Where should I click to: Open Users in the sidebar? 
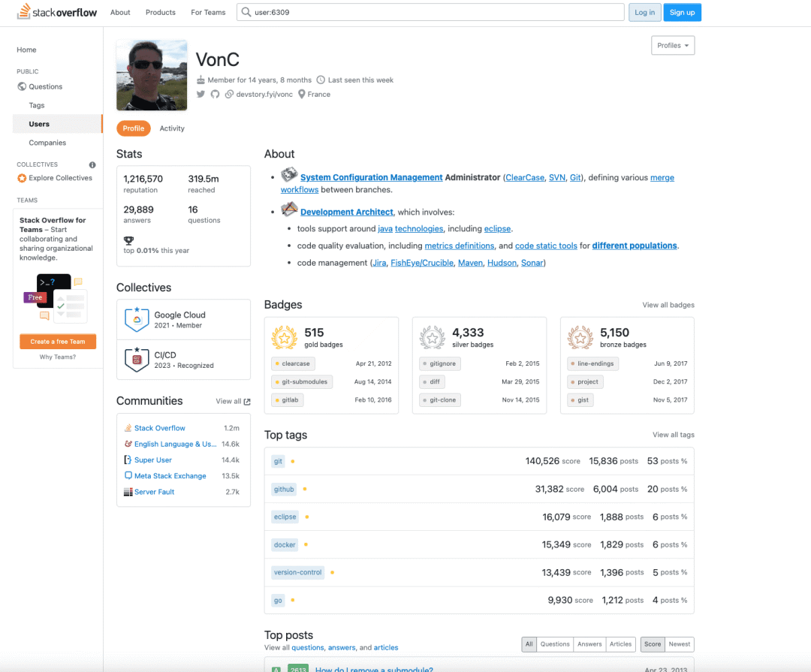(57, 124)
